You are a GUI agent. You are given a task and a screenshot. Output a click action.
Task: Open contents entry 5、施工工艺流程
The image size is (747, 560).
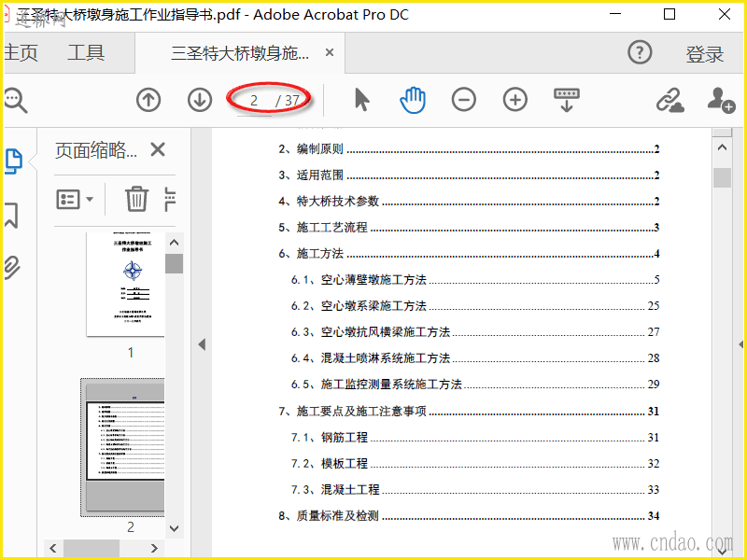click(469, 228)
